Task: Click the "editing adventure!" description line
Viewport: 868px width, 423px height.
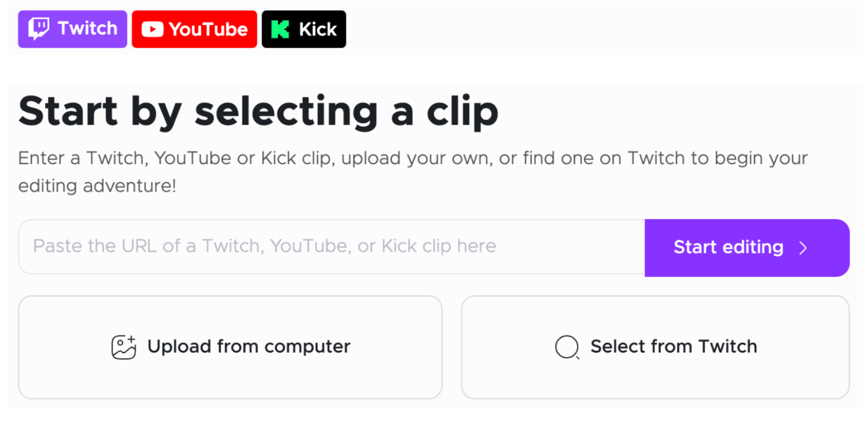Action: point(97,186)
